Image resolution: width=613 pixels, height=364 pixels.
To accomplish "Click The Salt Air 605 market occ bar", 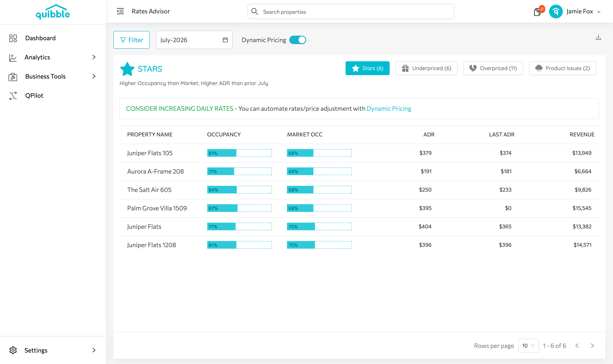I will coord(319,190).
